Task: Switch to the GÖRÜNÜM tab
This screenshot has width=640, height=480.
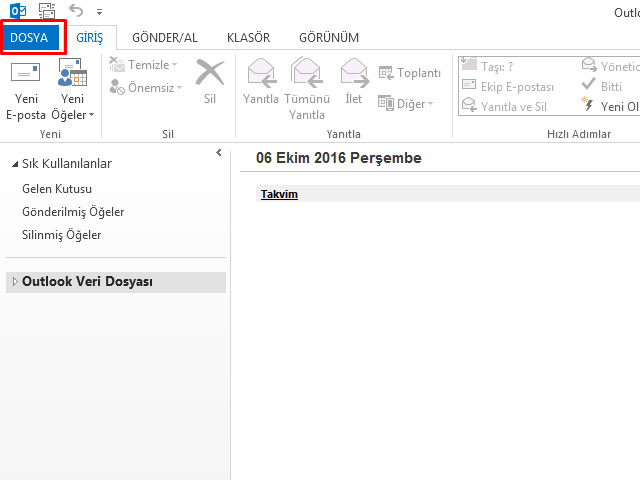Action: coord(329,38)
